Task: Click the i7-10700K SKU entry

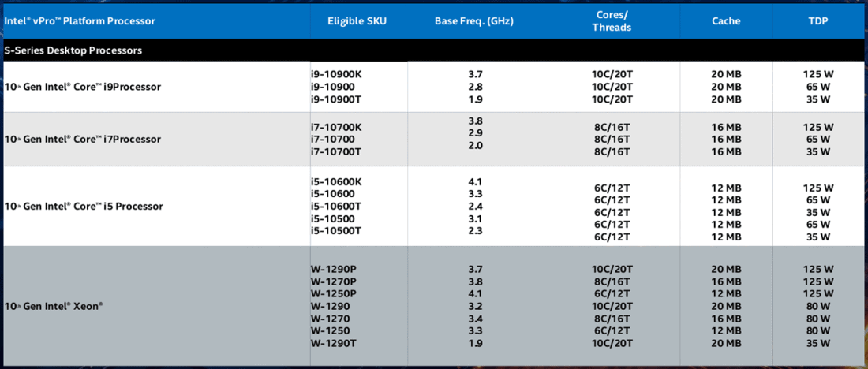Action: pyautogui.click(x=336, y=127)
